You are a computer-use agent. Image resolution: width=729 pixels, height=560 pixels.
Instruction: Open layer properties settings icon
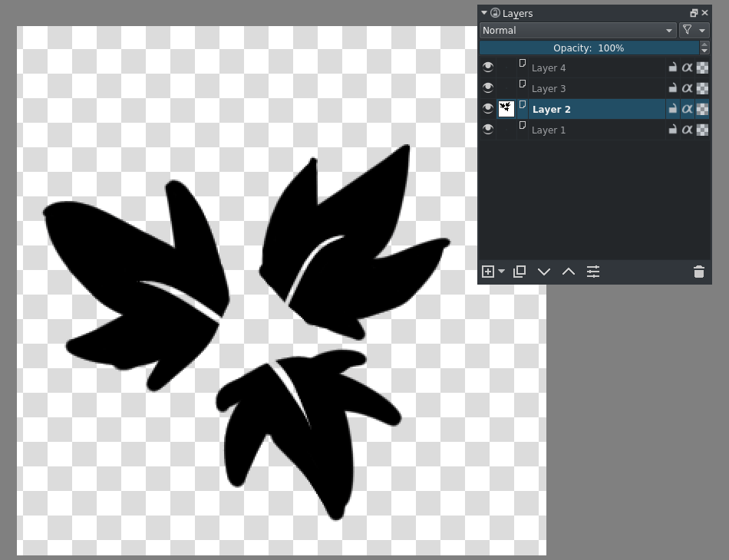(593, 272)
